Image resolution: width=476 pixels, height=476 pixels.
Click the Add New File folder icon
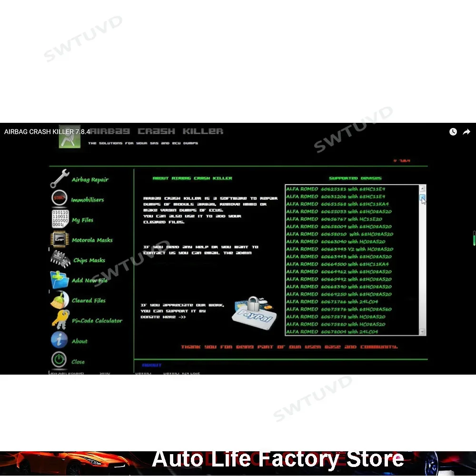[59, 279]
